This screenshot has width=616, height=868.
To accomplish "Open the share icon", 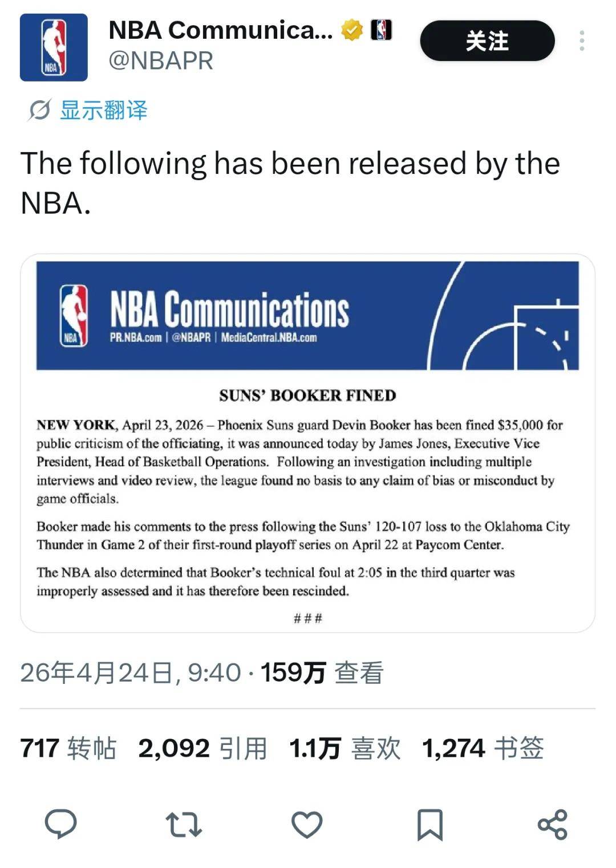I will 552,824.
